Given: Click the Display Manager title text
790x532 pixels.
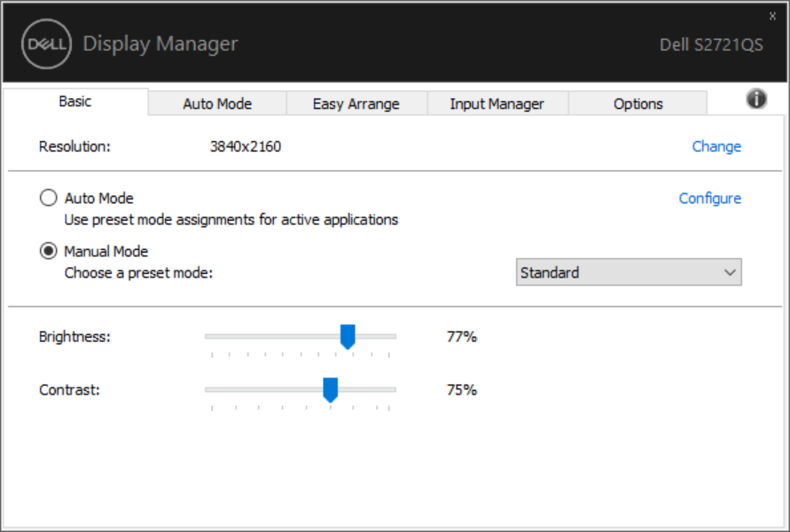Looking at the screenshot, I should pyautogui.click(x=160, y=43).
